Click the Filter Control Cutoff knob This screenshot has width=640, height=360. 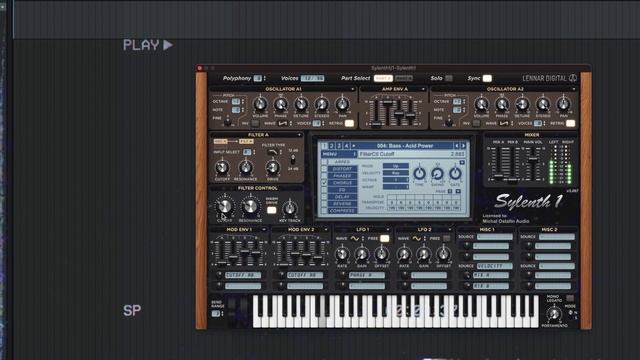point(224,207)
